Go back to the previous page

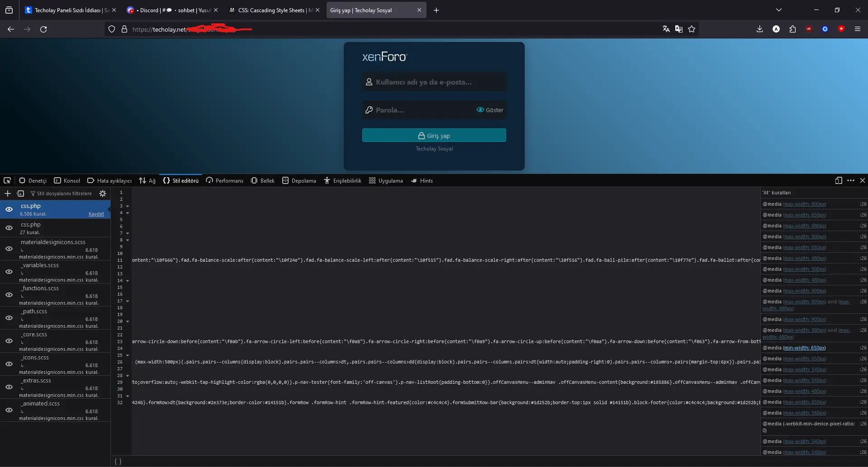[x=11, y=29]
